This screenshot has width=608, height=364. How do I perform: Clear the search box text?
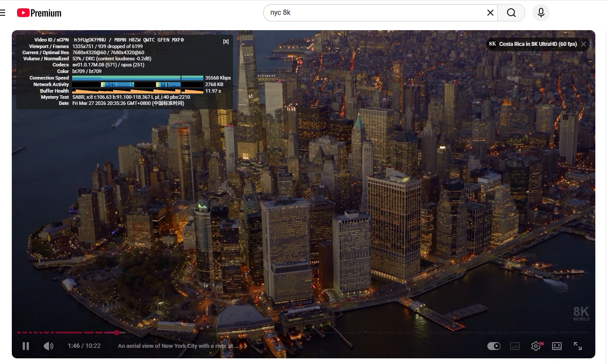[490, 13]
